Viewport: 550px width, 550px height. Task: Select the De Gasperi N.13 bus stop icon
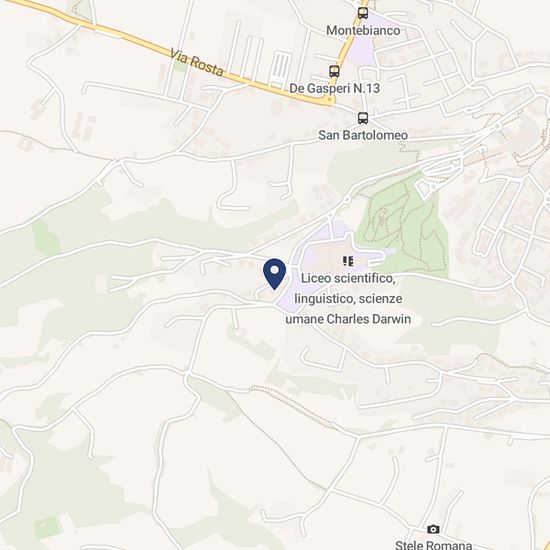334,71
